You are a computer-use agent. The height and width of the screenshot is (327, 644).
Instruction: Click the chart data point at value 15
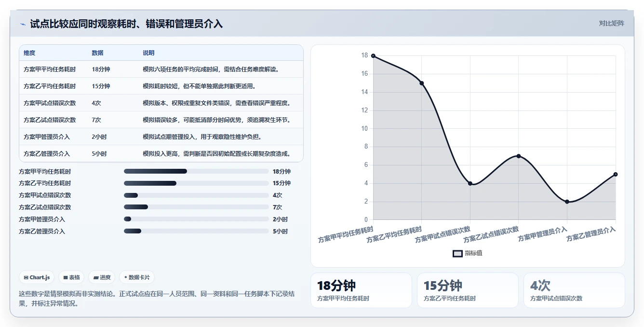(422, 83)
